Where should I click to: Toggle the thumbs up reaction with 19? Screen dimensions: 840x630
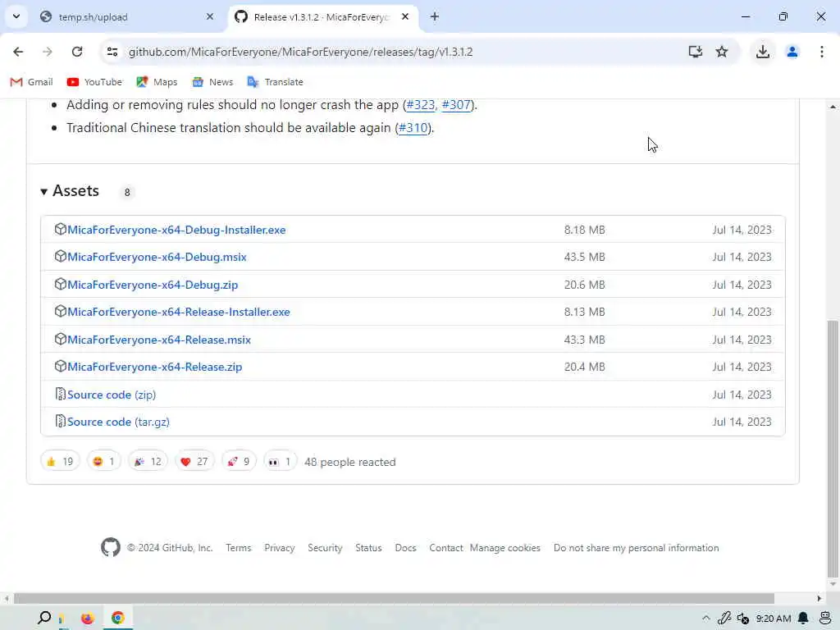60,461
